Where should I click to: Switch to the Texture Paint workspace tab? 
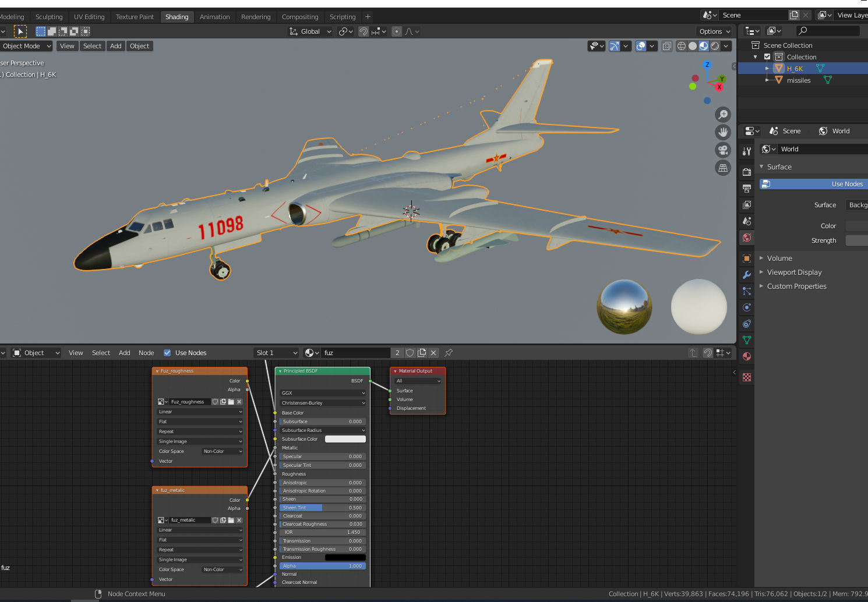[x=135, y=17]
